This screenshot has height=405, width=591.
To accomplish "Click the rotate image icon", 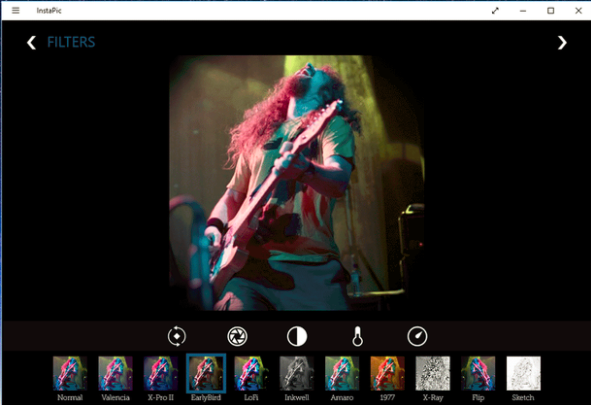I will [x=177, y=336].
